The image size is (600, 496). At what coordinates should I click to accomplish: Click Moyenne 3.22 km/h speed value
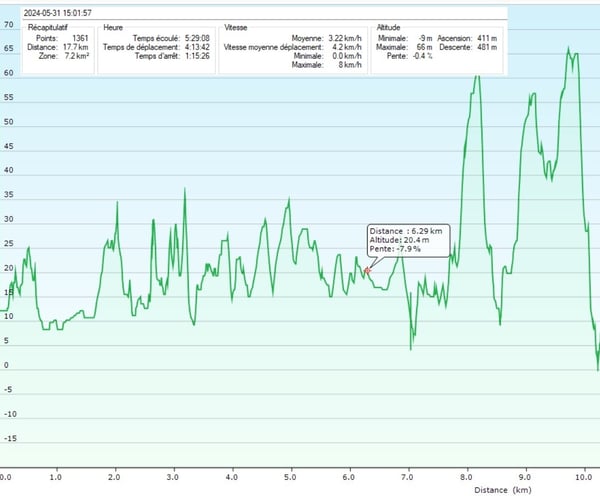pos(345,38)
